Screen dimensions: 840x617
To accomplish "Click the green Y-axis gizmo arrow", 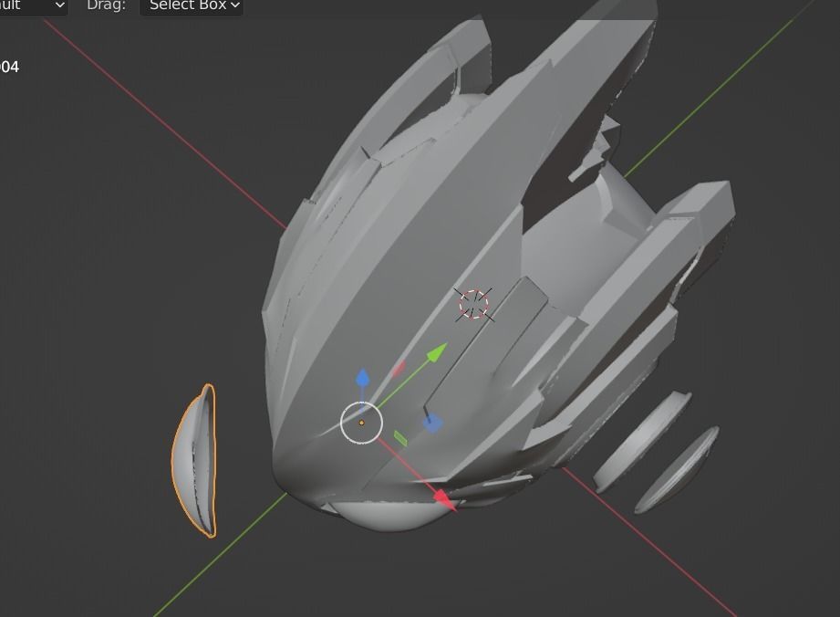I will coord(438,351).
